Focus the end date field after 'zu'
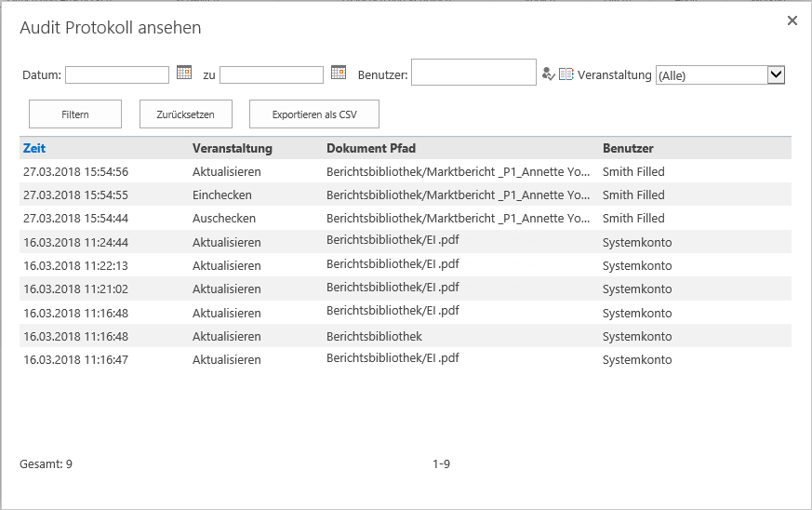The width and height of the screenshot is (812, 510). click(272, 74)
